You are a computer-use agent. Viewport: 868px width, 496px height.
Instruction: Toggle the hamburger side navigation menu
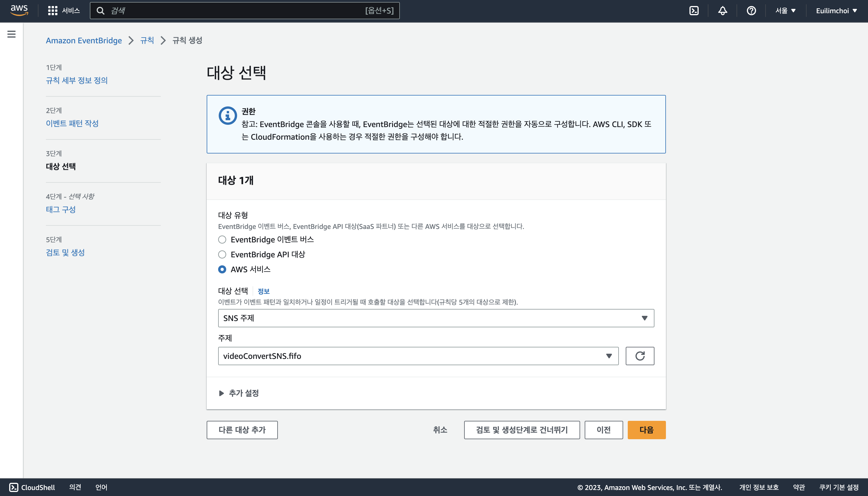(x=11, y=34)
